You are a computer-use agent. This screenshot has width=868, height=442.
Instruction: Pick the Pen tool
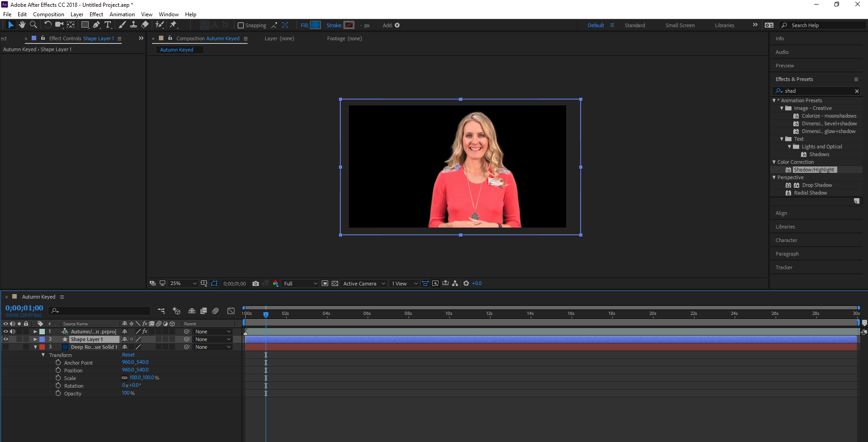(x=96, y=25)
